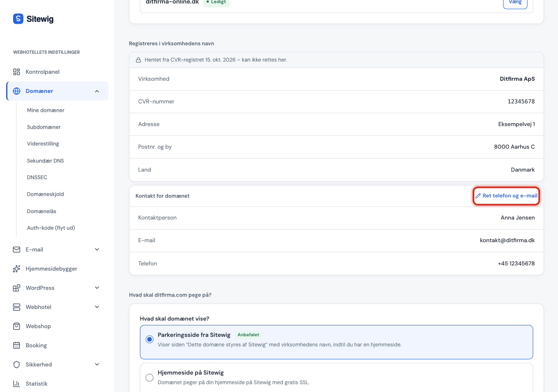
Task: Expand the Sikkerhed menu chevron
Action: tap(97, 364)
